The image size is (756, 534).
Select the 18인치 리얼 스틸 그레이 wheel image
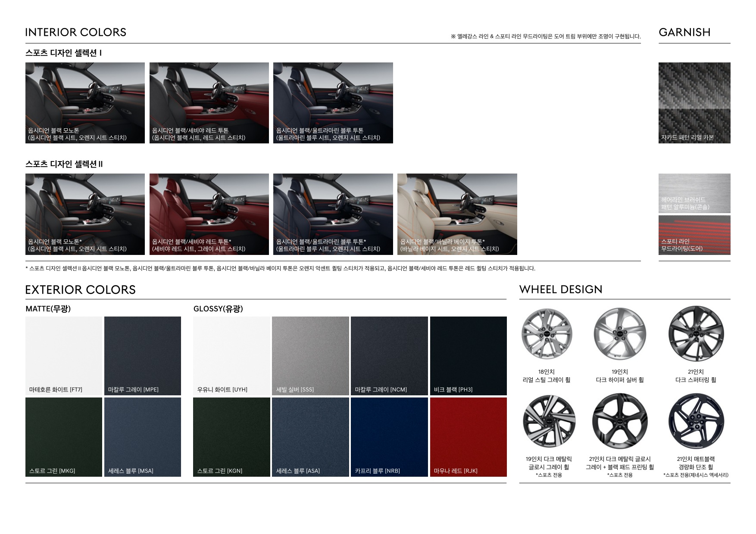pos(547,335)
